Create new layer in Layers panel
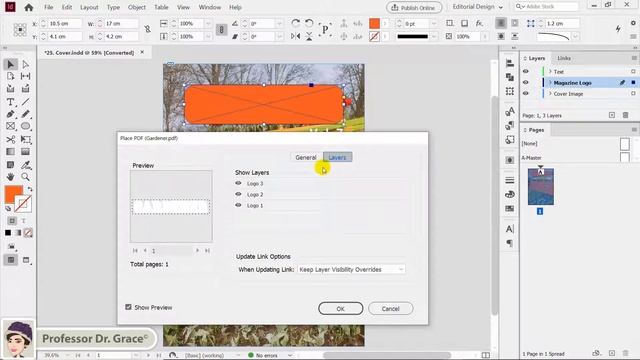This screenshot has width=640, height=360. click(611, 115)
